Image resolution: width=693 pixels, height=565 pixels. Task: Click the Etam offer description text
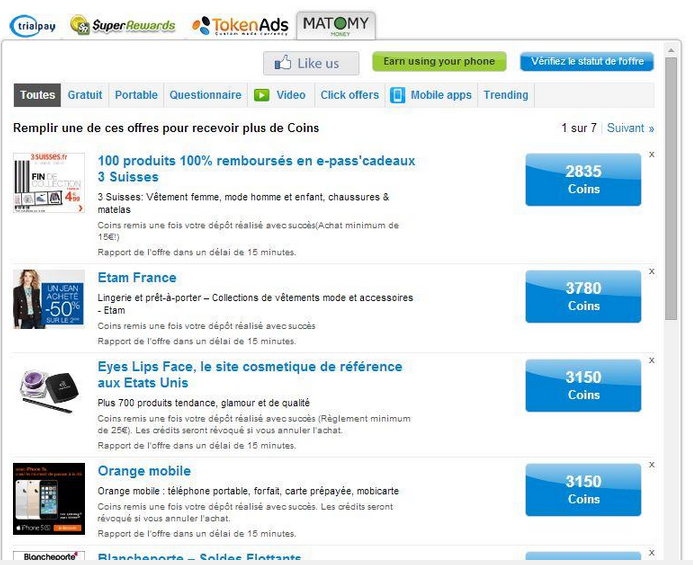(x=255, y=304)
